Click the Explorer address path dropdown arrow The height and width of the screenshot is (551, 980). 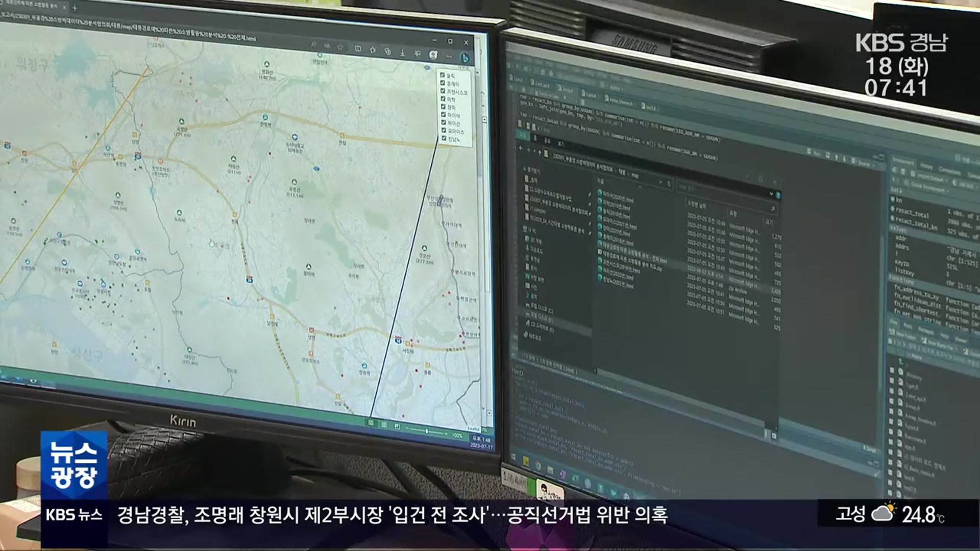[660, 182]
